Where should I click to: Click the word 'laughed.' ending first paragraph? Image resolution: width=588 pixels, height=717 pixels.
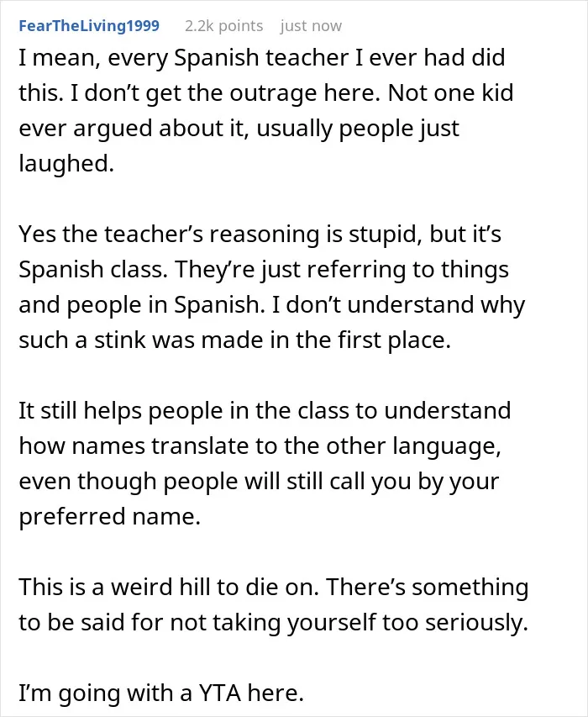66,163
